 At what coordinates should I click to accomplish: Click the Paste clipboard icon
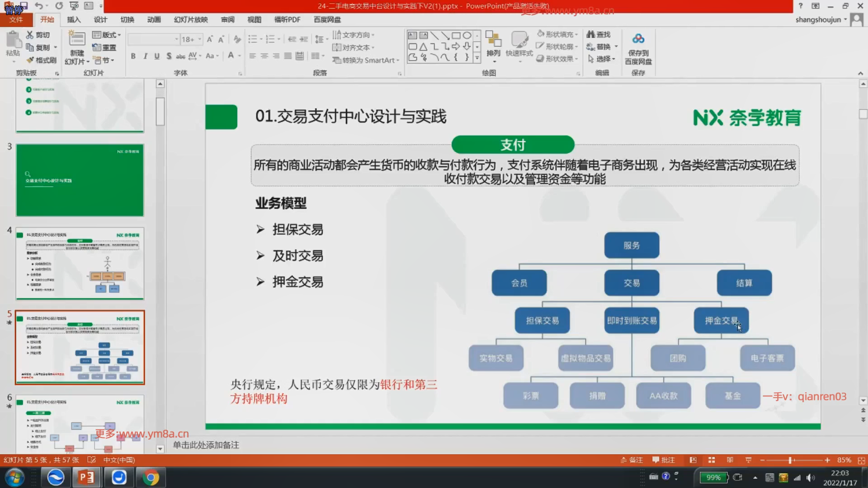tap(13, 40)
